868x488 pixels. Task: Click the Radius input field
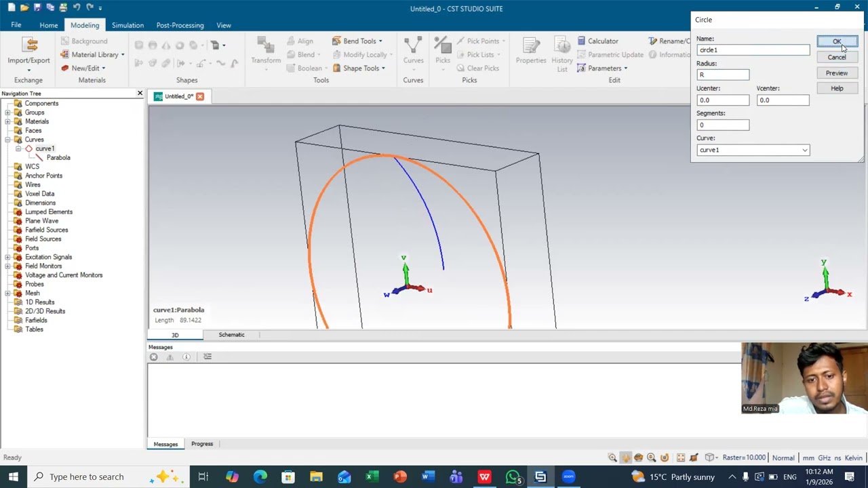tap(723, 75)
